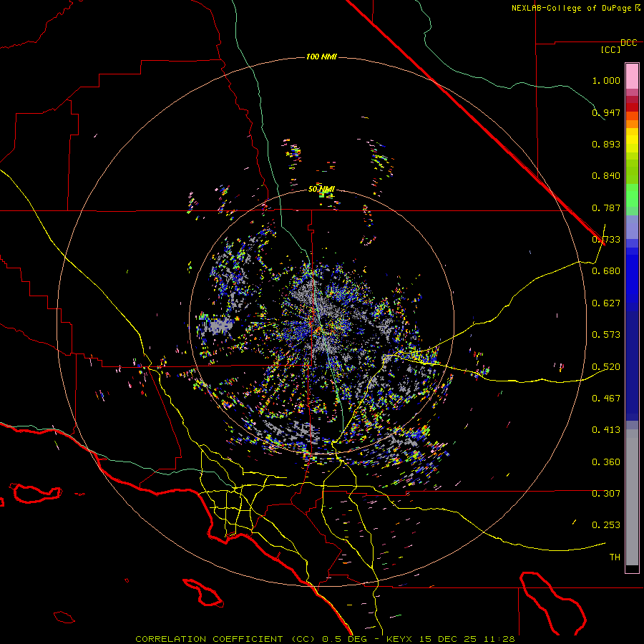Click the 0.307 scale value
This screenshot has width=644, height=644.
point(606,494)
